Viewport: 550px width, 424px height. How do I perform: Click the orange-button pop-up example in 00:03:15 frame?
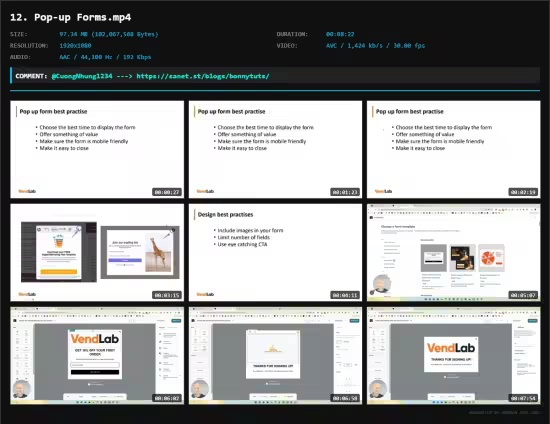[59, 252]
